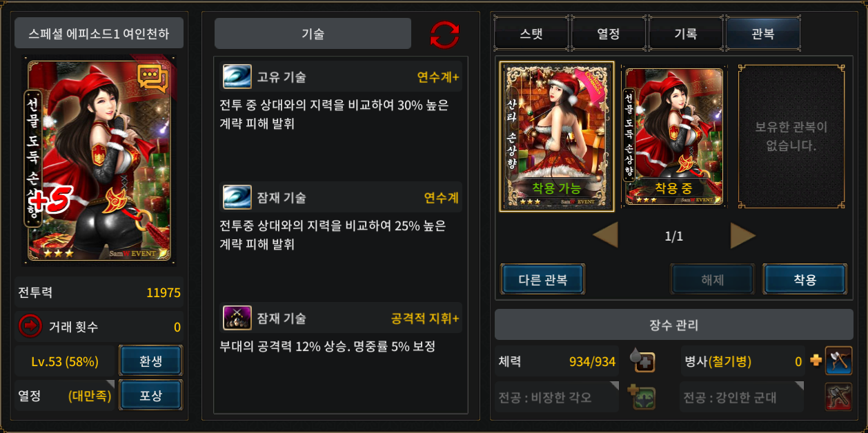Click the 착용 button
The image size is (868, 433).
tap(805, 279)
